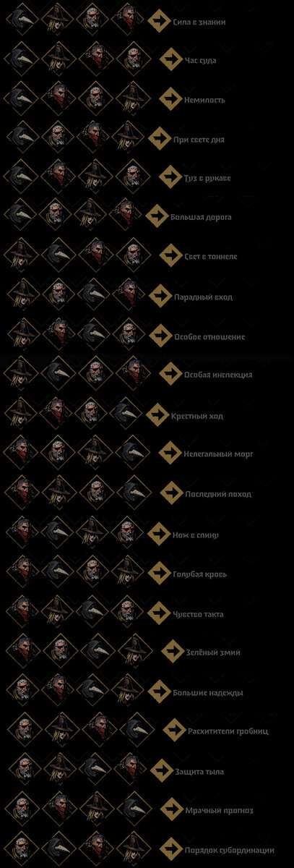The image size is (294, 868).
Task: Click arrow icon beside 'Сила в знании'
Action: click(x=158, y=22)
